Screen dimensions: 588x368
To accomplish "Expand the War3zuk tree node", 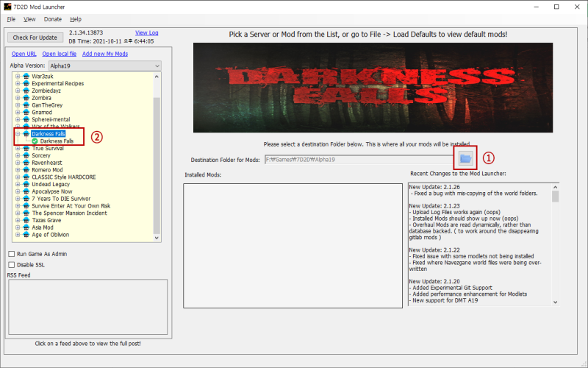I will 18,77.
